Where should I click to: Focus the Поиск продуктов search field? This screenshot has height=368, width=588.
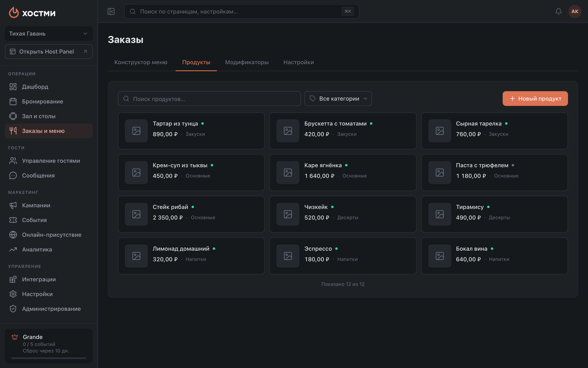click(209, 99)
